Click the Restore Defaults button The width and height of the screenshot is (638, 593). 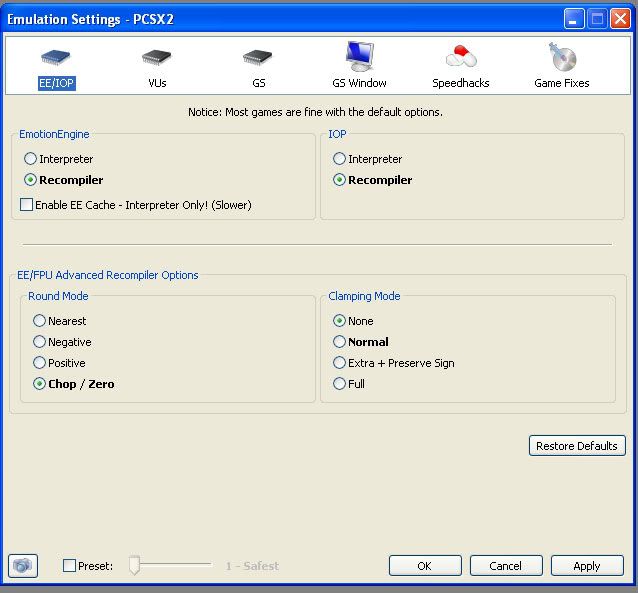coord(577,446)
